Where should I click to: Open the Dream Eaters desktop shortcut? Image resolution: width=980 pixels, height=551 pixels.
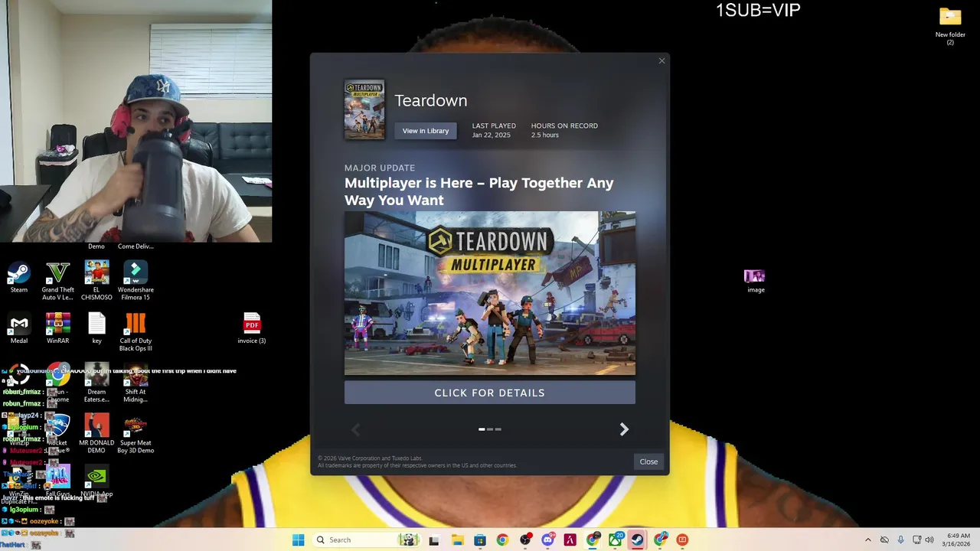tap(96, 383)
